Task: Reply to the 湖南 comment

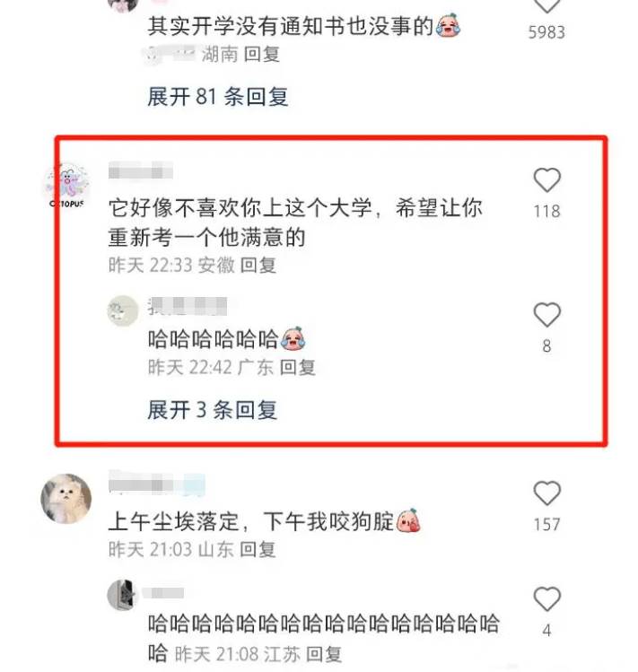Action: tap(261, 55)
